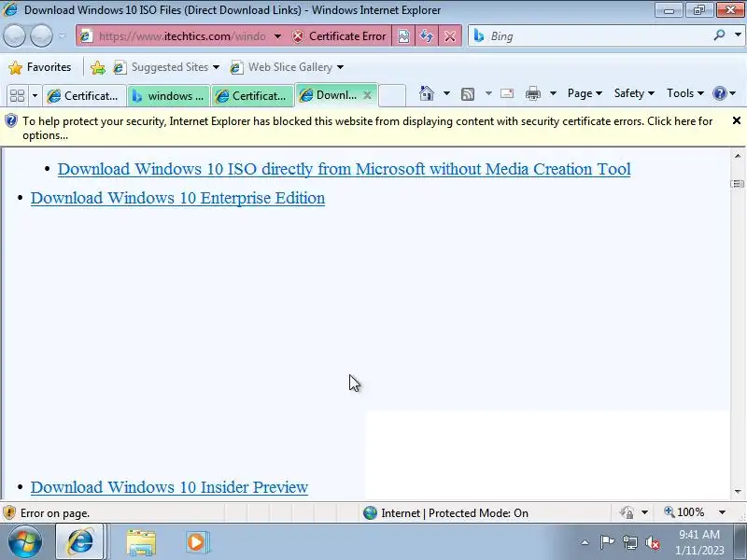The height and width of the screenshot is (560, 747).
Task: Click the Home page icon
Action: 427,93
